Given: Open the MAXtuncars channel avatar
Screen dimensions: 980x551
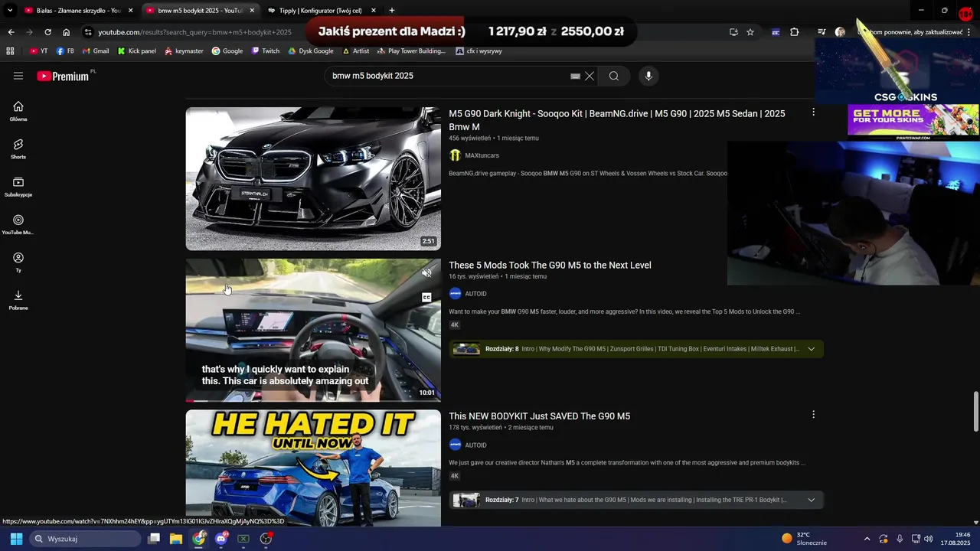Looking at the screenshot, I should point(455,155).
